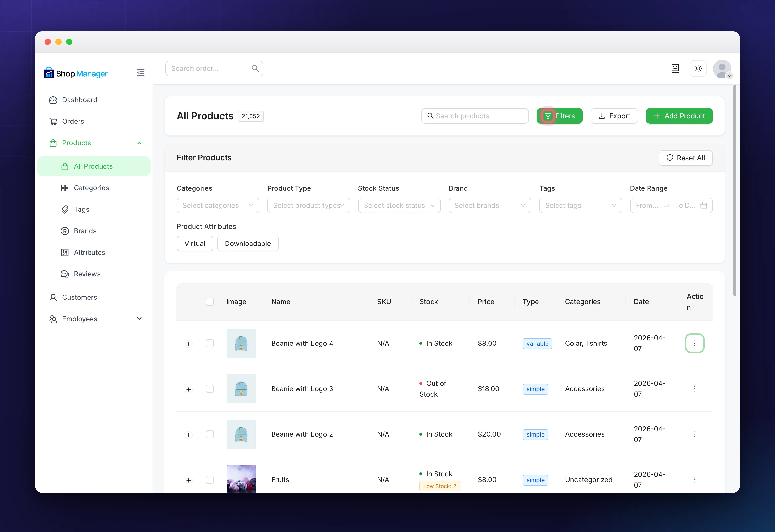Viewport: 775px width, 532px height.
Task: Click the Fruits product thumbnail
Action: (x=241, y=479)
